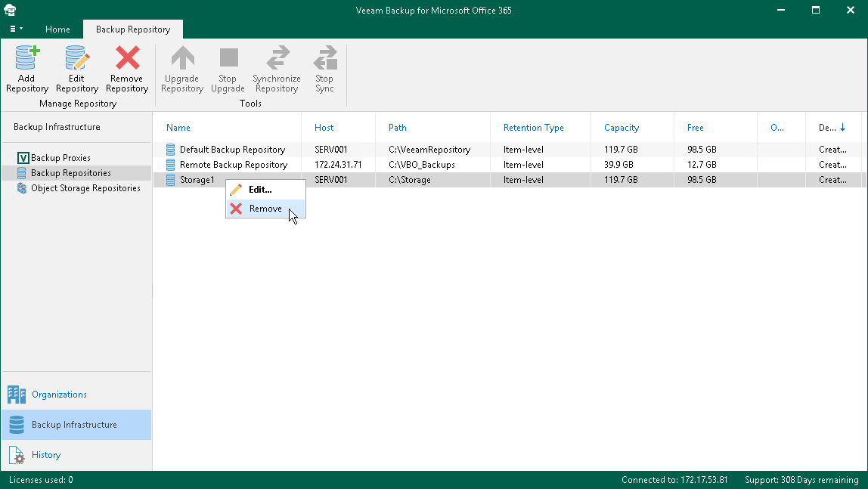Click the Remove Repository red X icon
The width and height of the screenshot is (868, 489).
tap(127, 58)
